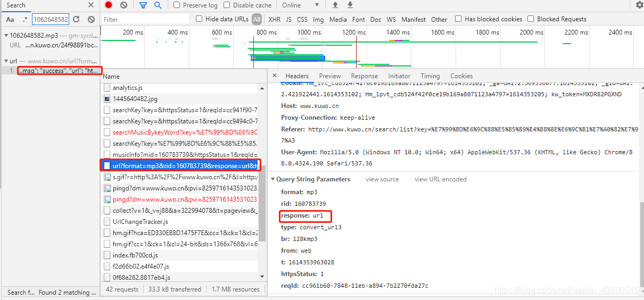Select 1445640482.jpg request
The width and height of the screenshot is (644, 300).
[180, 98]
